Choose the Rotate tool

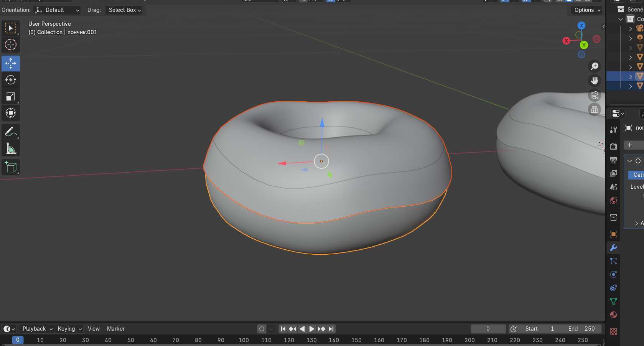11,80
